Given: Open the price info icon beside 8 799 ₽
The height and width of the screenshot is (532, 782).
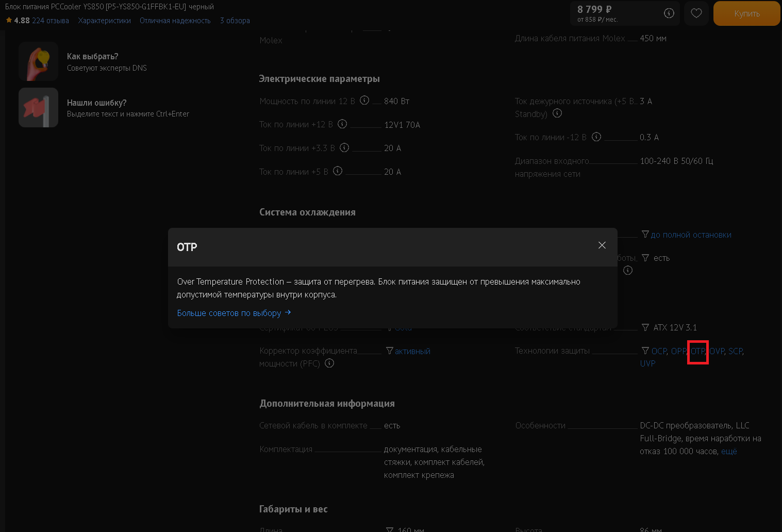Looking at the screenshot, I should pyautogui.click(x=669, y=13).
